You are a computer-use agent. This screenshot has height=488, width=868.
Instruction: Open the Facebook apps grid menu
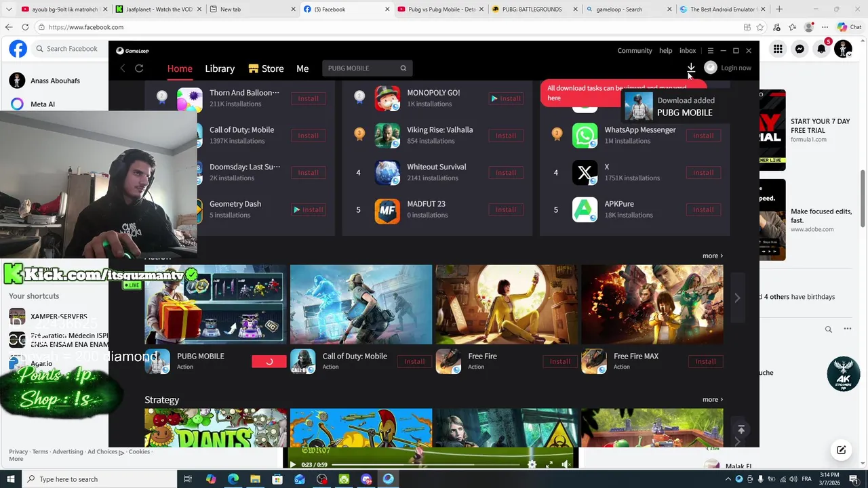tap(778, 49)
